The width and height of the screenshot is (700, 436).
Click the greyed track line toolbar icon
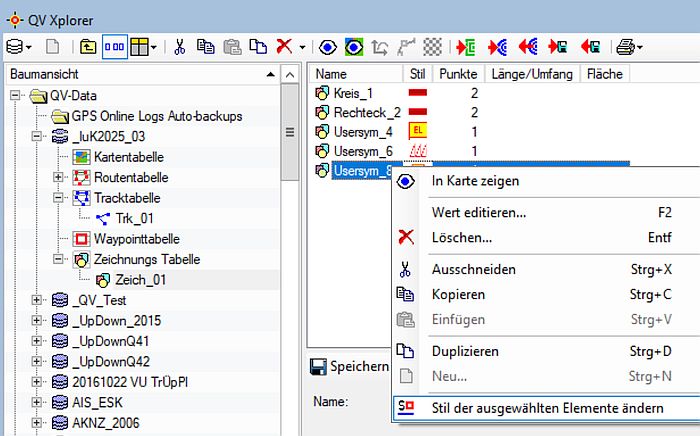tap(406, 47)
